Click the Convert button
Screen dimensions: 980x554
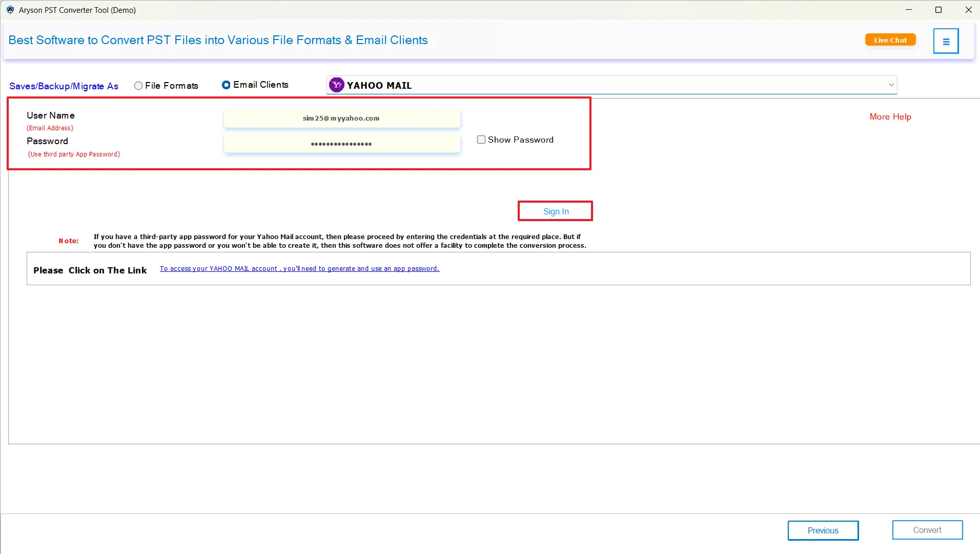pyautogui.click(x=927, y=530)
